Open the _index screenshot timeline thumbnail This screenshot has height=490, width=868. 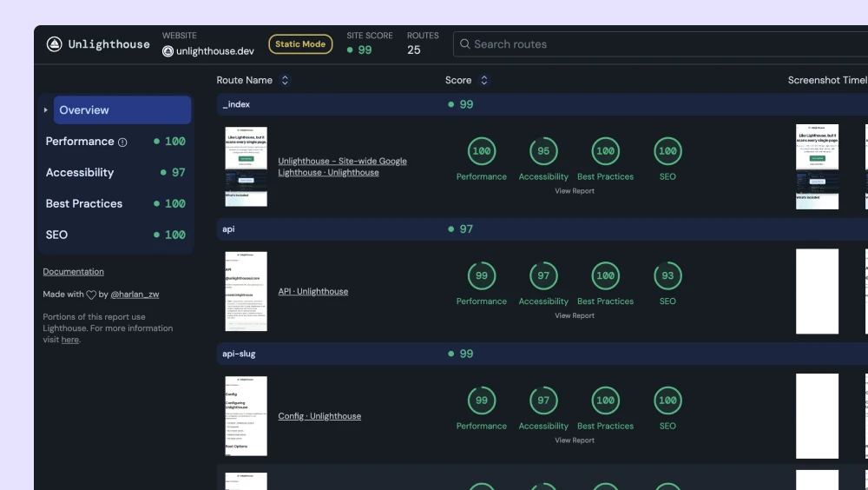(x=817, y=167)
